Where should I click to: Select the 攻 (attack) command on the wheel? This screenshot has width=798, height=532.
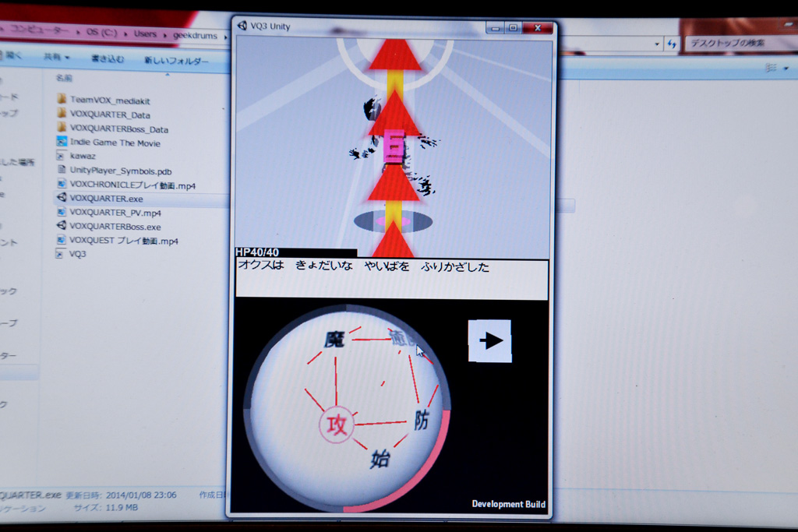point(337,425)
